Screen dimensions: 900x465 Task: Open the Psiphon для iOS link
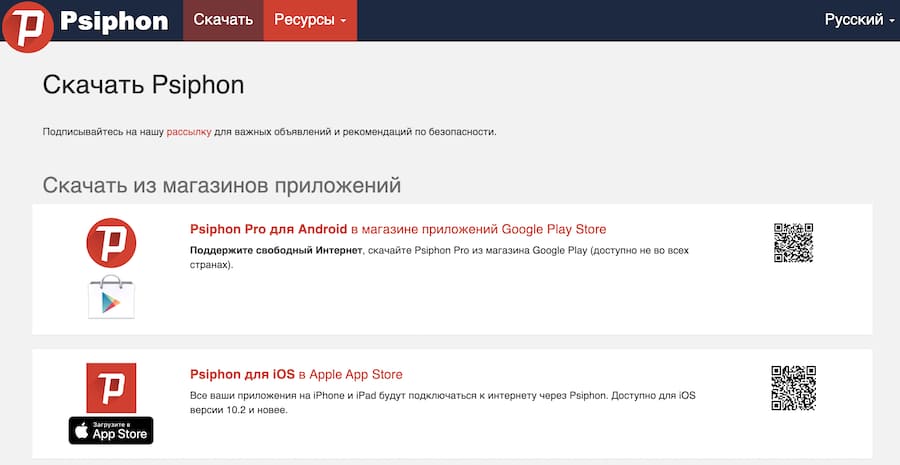242,375
